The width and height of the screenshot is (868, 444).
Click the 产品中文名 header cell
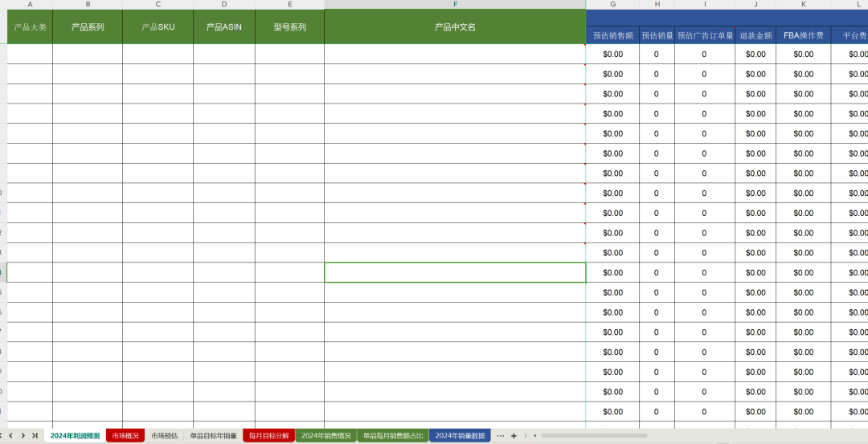coord(455,26)
